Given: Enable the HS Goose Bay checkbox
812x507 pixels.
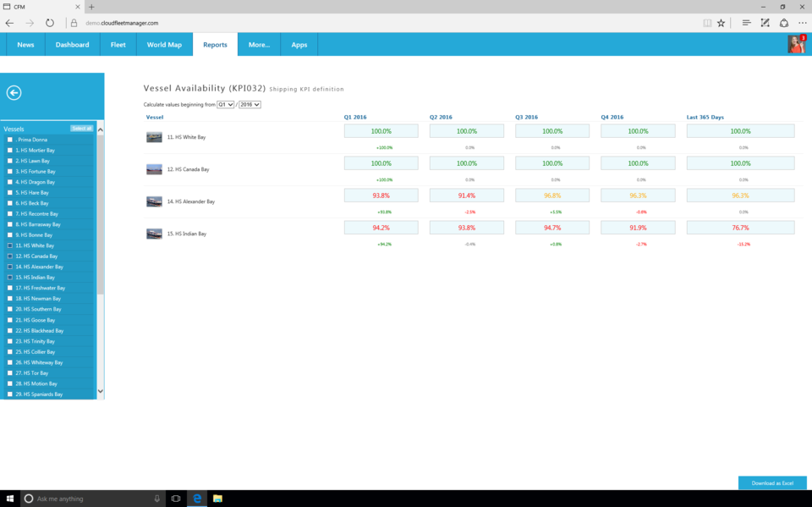Looking at the screenshot, I should pyautogui.click(x=10, y=320).
